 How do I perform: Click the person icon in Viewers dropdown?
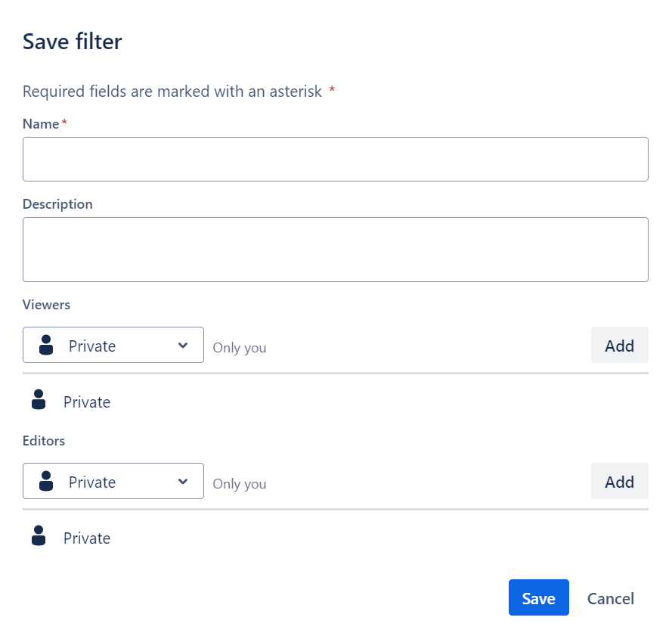(x=46, y=346)
